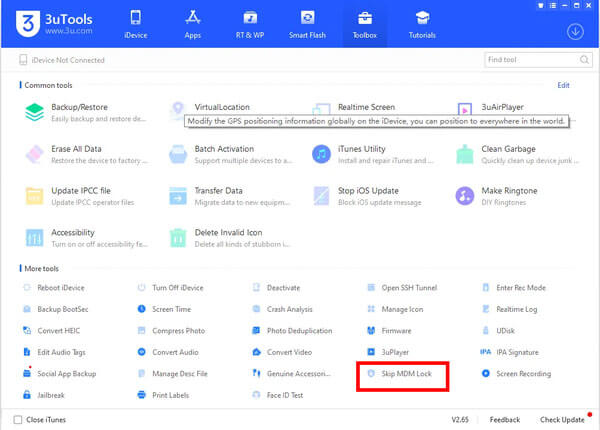Tick the Close iTunes checkbox
Image resolution: width=600 pixels, height=430 pixels.
[x=18, y=419]
